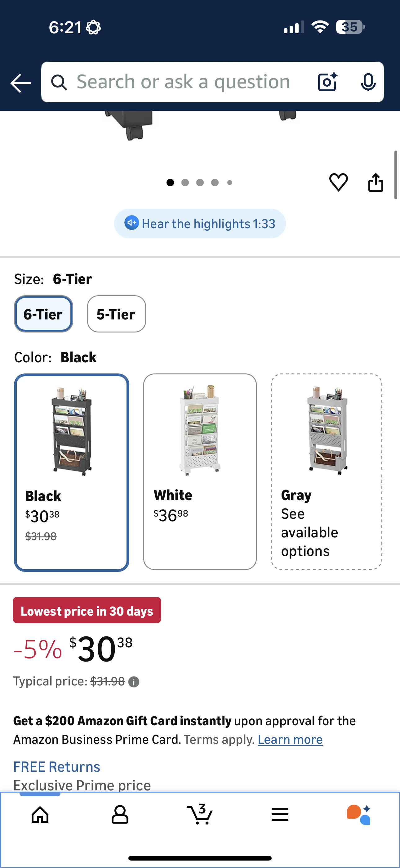Play Hear the highlights audio
This screenshot has width=400, height=868.
pyautogui.click(x=200, y=223)
